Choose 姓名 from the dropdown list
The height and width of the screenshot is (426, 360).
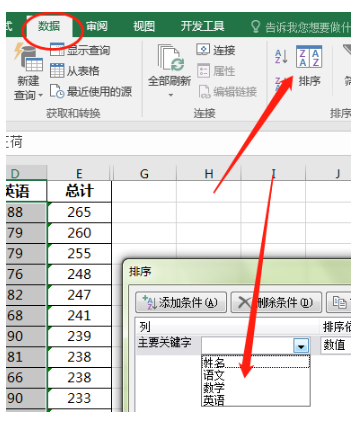click(255, 362)
